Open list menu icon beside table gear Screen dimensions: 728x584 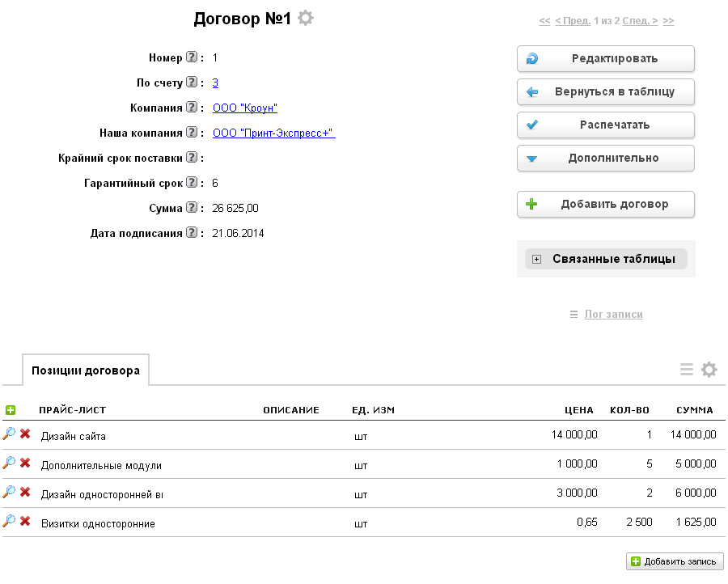click(687, 370)
